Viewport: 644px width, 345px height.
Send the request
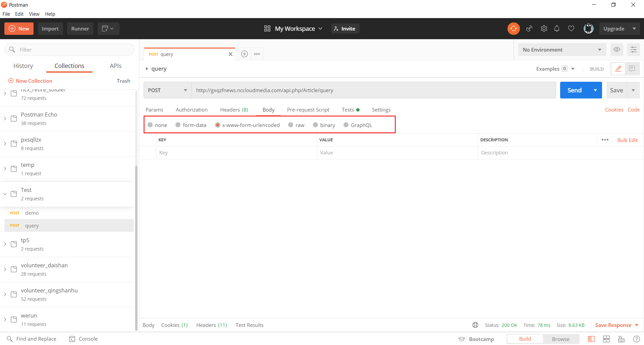click(575, 90)
